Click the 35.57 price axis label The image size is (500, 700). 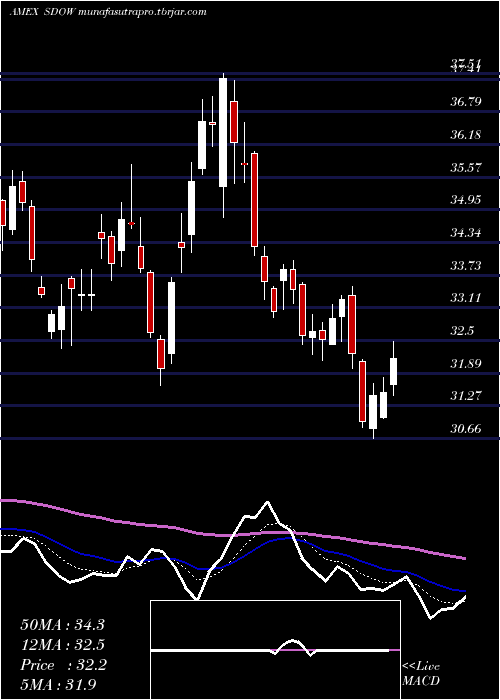(x=466, y=167)
